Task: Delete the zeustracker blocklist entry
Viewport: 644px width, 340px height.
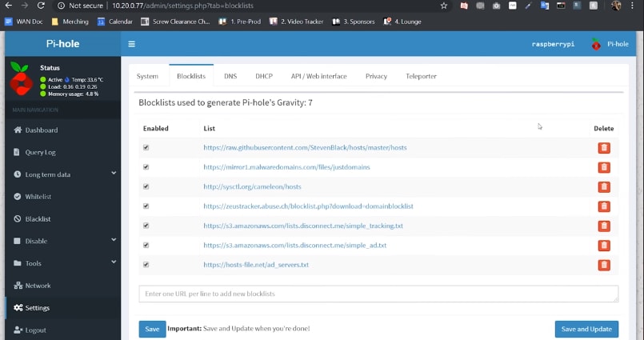Action: 604,206
